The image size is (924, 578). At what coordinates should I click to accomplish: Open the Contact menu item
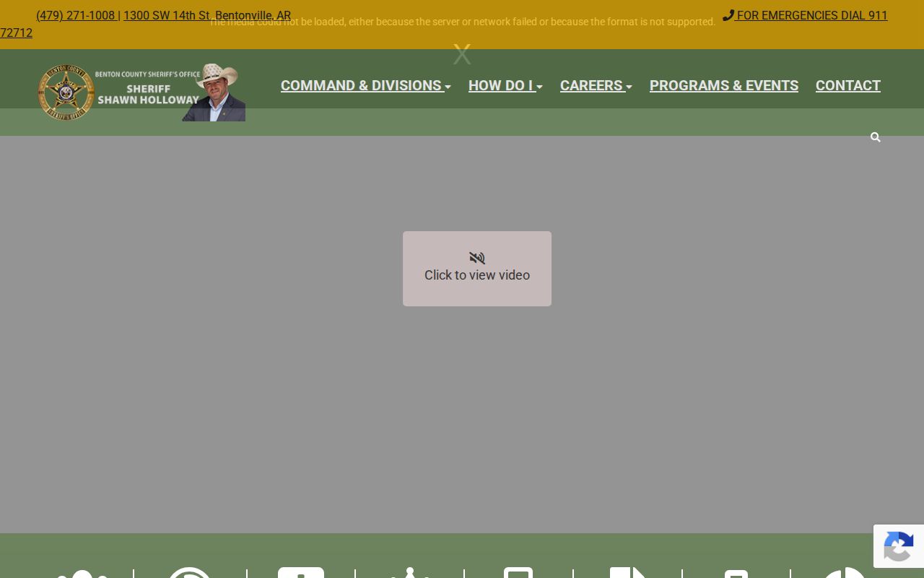pos(848,85)
